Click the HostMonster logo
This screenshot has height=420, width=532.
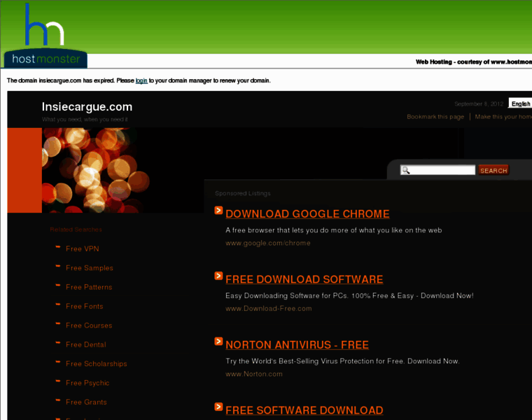point(45,36)
